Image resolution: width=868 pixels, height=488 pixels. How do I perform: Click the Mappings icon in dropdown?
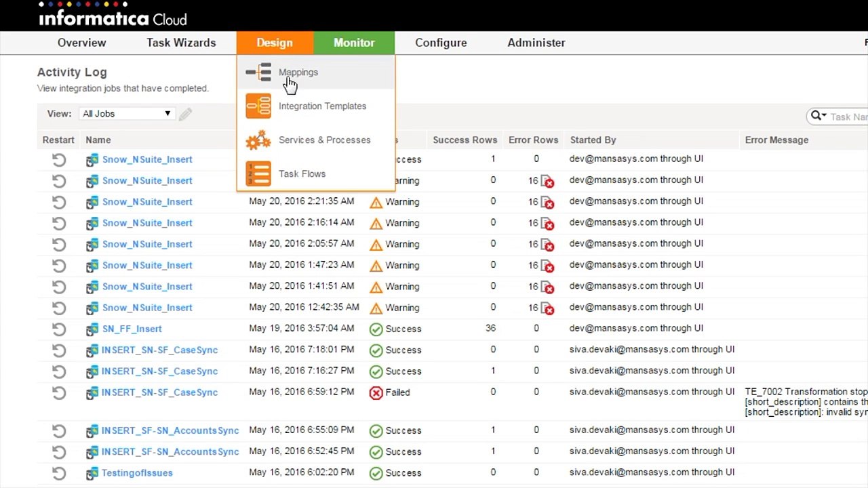pos(258,73)
